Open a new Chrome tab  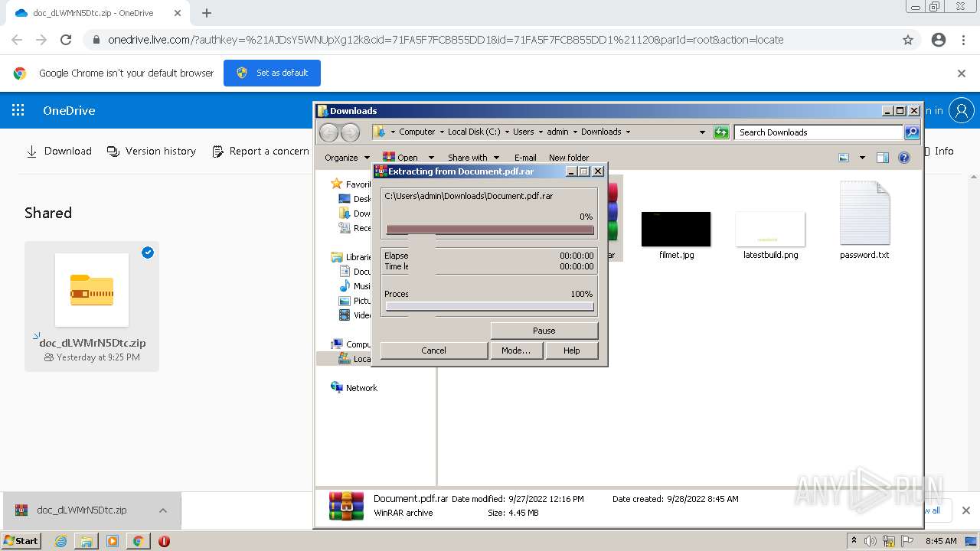coord(207,13)
